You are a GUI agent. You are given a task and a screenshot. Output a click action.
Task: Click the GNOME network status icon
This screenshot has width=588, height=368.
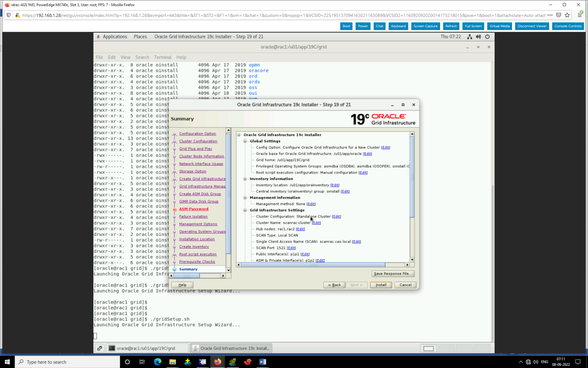click(469, 37)
